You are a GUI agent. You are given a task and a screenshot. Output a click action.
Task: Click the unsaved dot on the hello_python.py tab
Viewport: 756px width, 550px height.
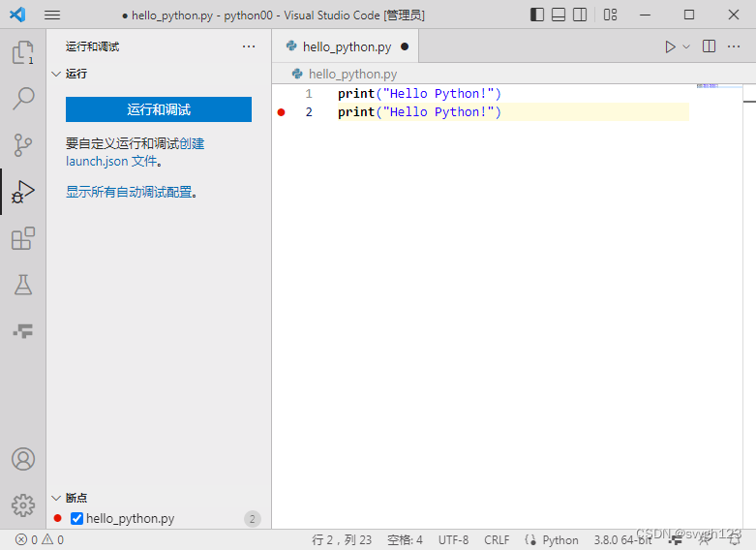405,46
